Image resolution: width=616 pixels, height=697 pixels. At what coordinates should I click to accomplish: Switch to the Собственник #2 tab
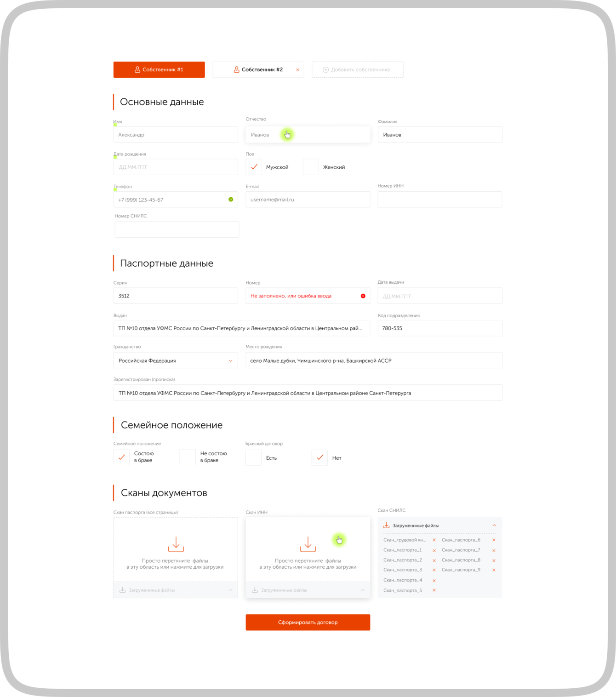pos(258,70)
